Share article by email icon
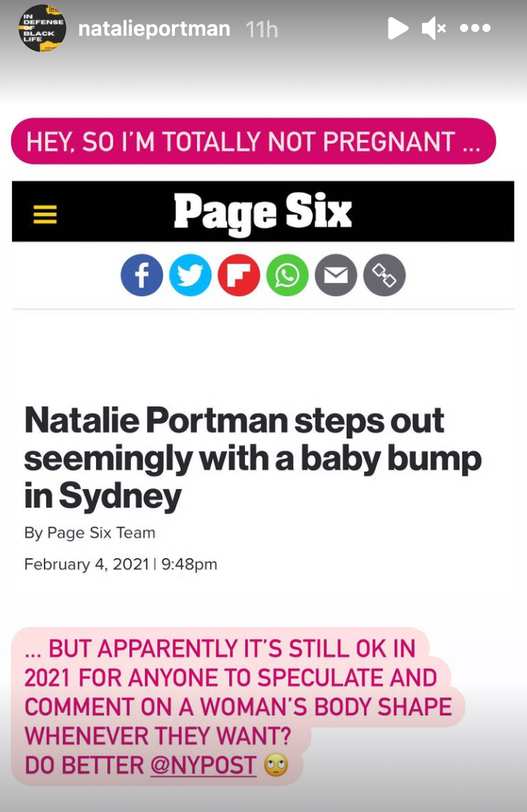This screenshot has width=527, height=812. click(x=336, y=275)
